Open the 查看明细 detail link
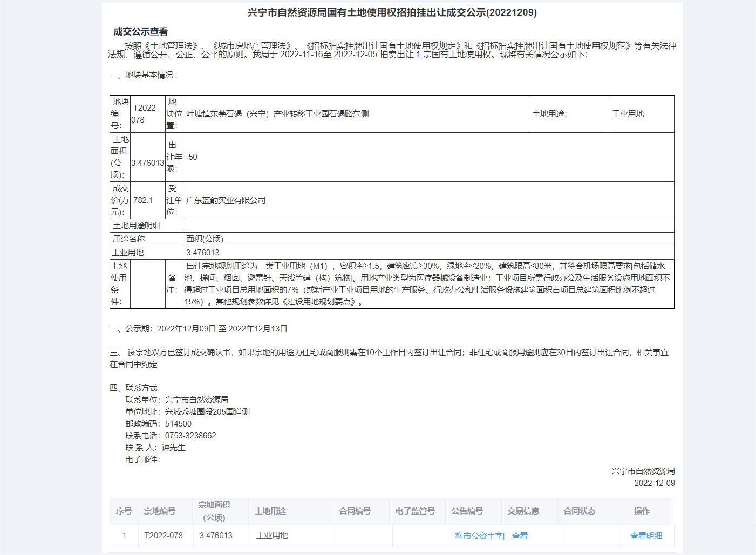 click(645, 536)
